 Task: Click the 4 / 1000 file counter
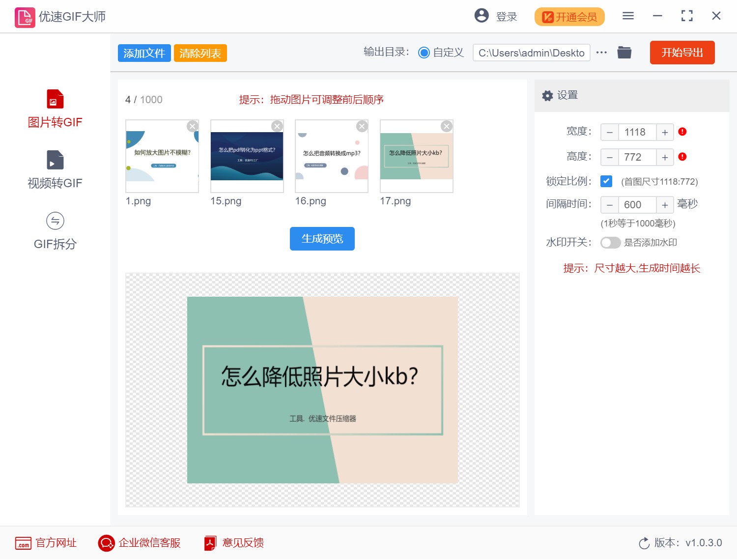click(x=144, y=100)
